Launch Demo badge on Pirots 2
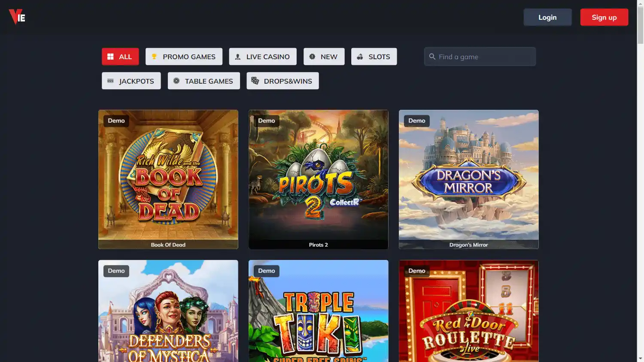This screenshot has height=362, width=644. click(267, 121)
